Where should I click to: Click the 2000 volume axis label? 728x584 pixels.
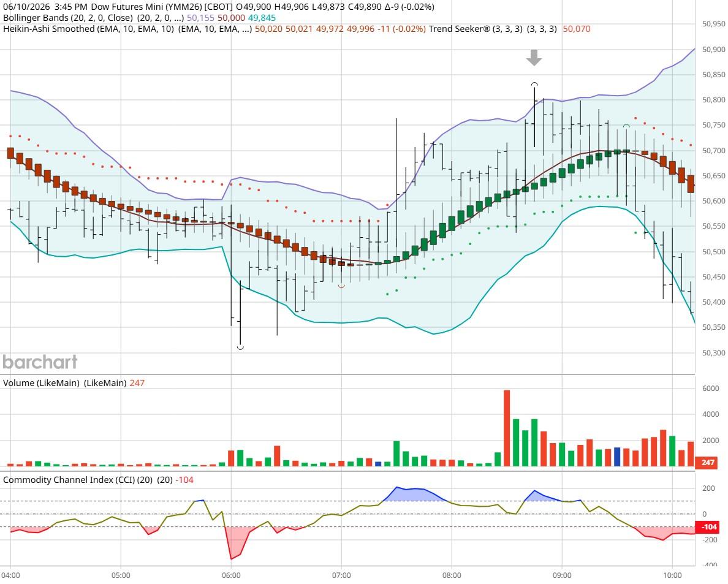pos(711,441)
